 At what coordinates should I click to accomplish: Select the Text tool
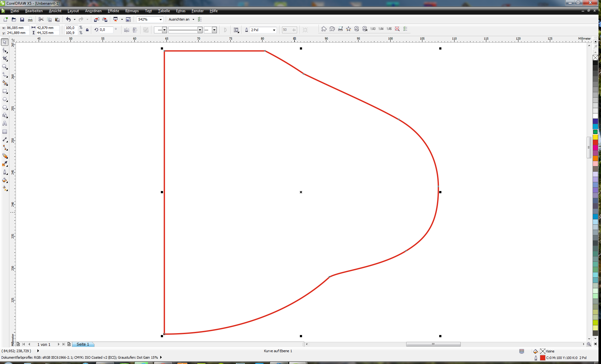[5, 124]
